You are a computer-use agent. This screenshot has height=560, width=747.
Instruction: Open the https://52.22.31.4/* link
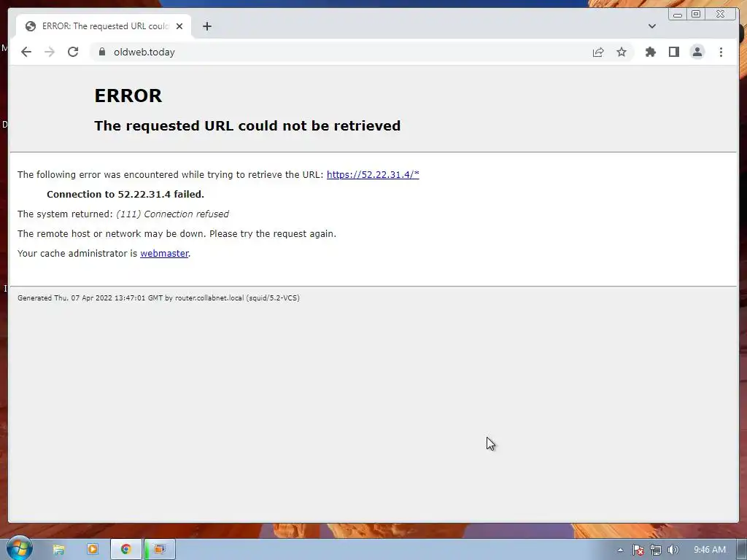coord(373,175)
